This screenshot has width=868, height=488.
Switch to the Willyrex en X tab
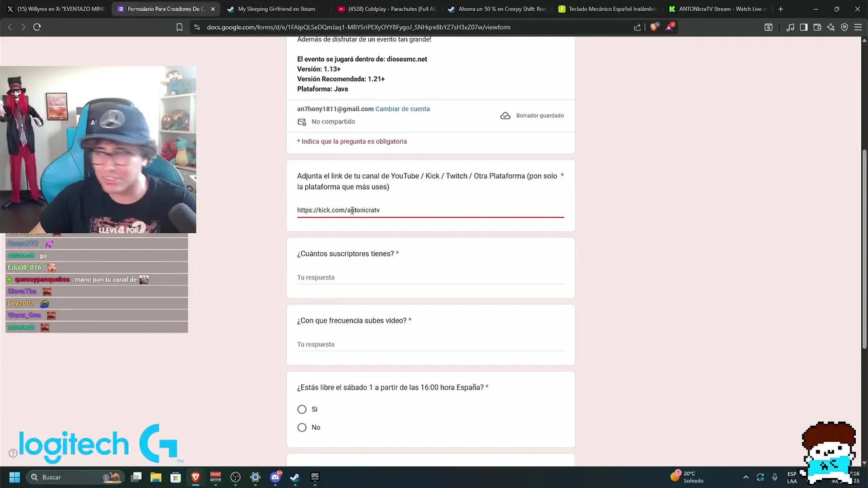pos(56,9)
